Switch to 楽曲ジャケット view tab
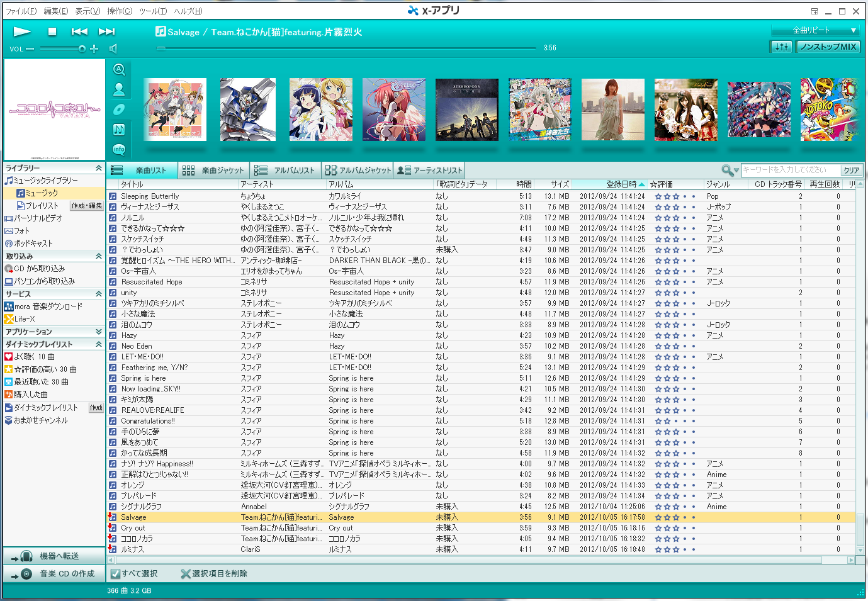Viewport: 868px width, 601px height. coord(213,170)
